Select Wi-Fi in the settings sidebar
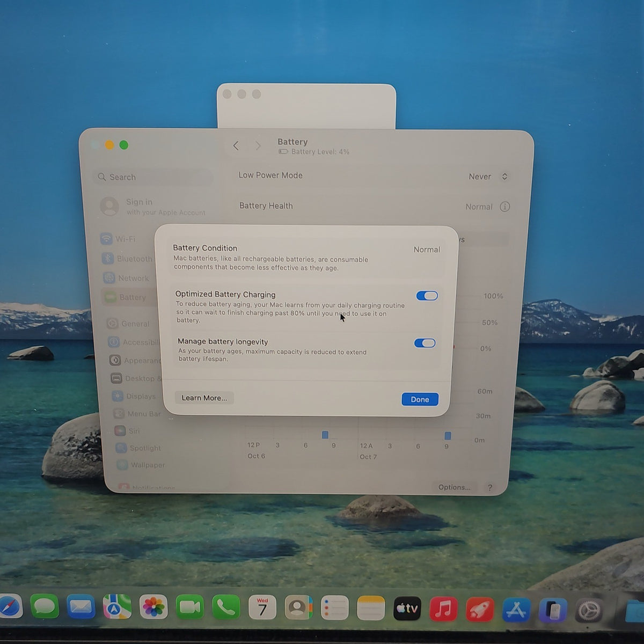Image resolution: width=644 pixels, height=644 pixels. click(x=119, y=239)
